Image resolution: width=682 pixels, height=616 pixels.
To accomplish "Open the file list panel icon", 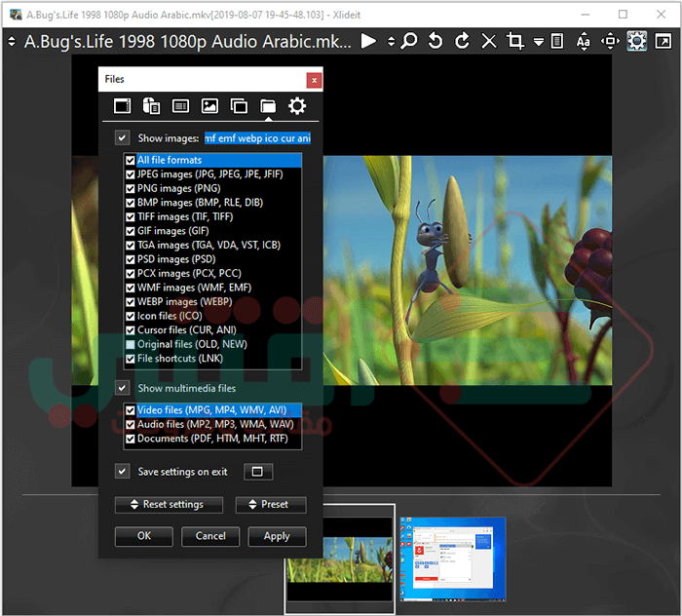I will (x=556, y=42).
